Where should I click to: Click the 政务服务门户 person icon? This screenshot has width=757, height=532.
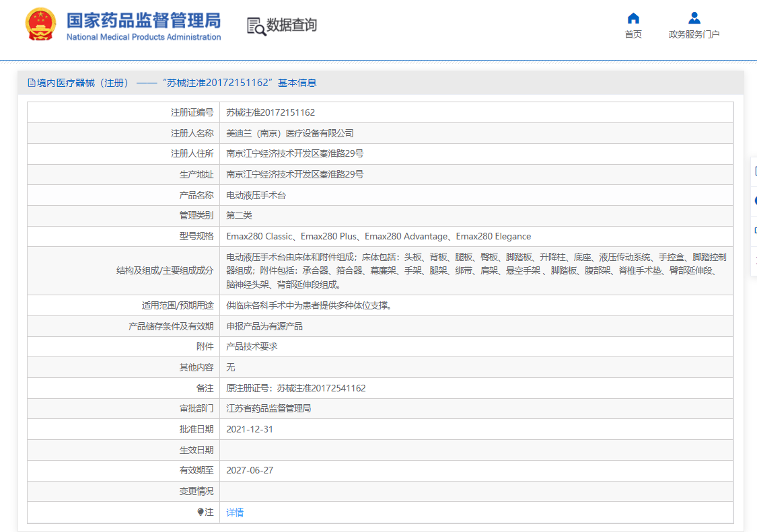694,18
